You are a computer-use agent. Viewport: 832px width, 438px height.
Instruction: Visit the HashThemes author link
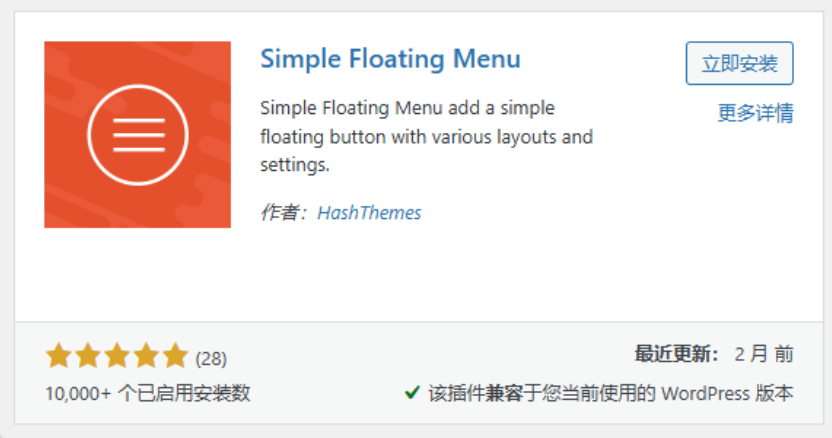pyautogui.click(x=369, y=212)
